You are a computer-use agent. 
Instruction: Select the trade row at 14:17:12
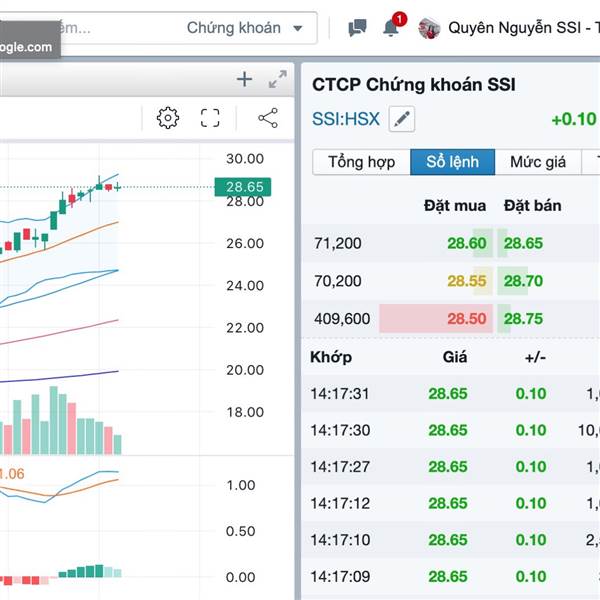tap(451, 503)
